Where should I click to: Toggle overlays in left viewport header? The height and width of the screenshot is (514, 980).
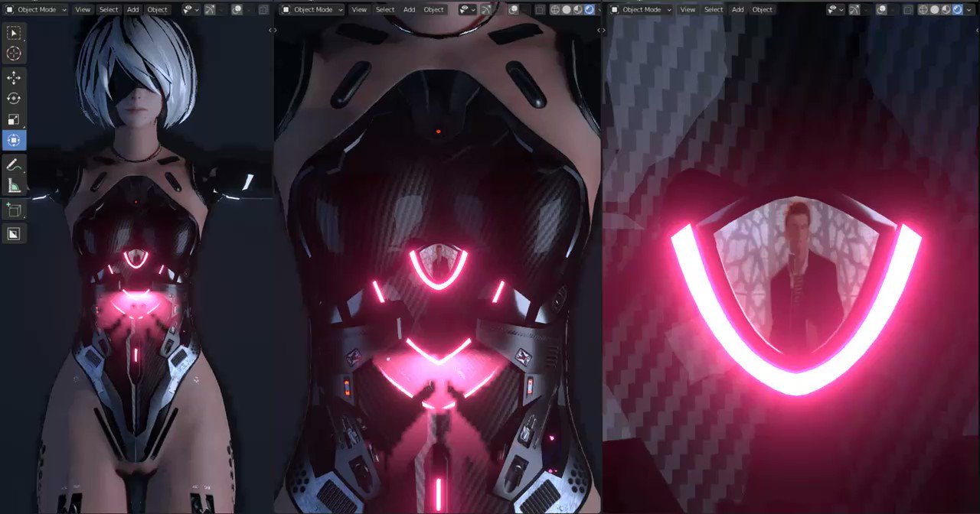click(x=237, y=9)
